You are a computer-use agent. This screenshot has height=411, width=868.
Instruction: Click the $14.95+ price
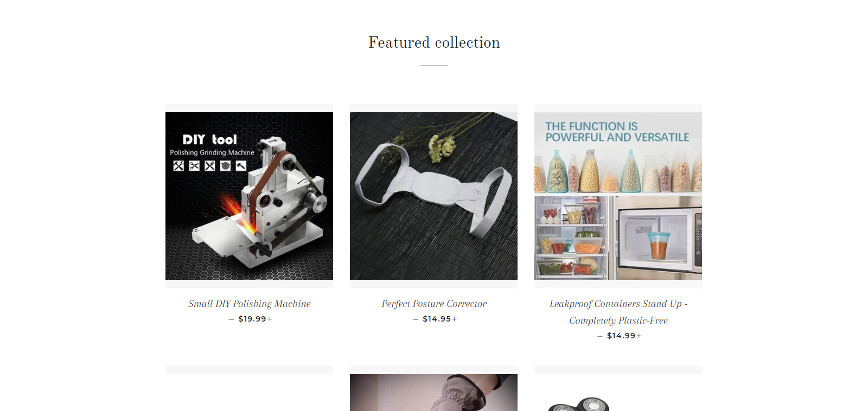pos(440,319)
